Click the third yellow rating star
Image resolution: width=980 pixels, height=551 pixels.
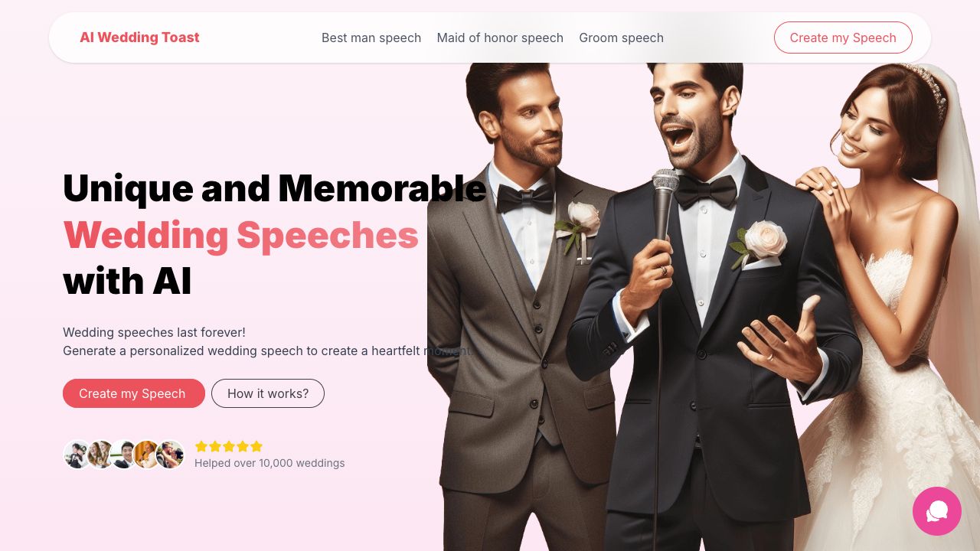[x=229, y=446]
